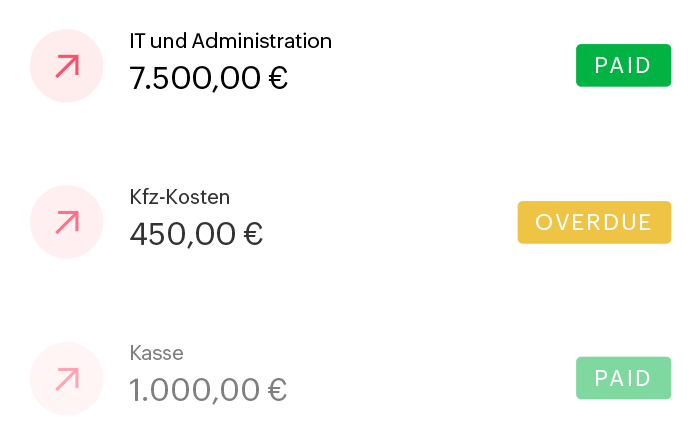Click the PAID badge for IT und Administration
This screenshot has height=445, width=699.
[623, 66]
